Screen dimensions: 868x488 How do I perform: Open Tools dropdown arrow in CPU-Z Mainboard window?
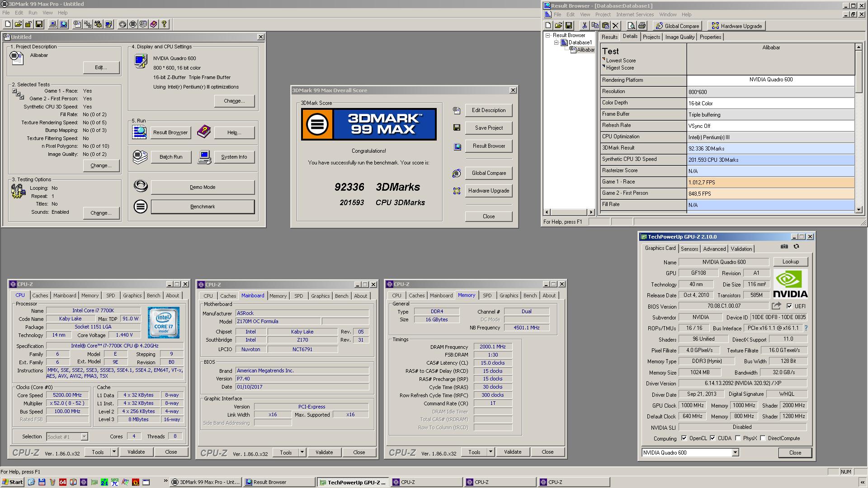click(302, 452)
